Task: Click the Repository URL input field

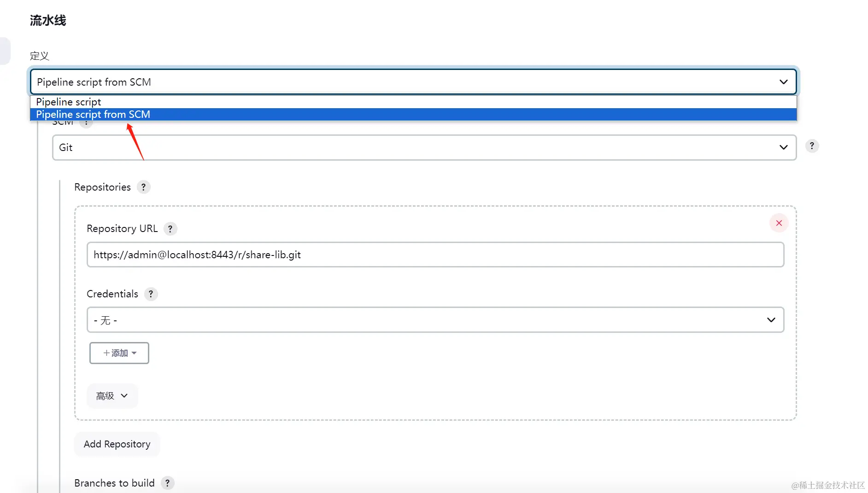Action: click(435, 255)
